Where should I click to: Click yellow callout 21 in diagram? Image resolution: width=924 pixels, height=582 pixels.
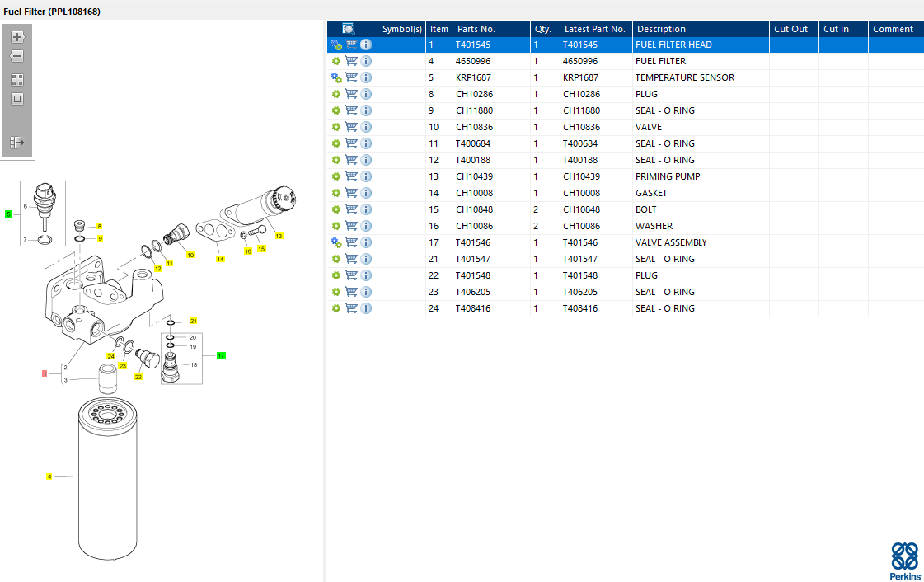point(193,321)
